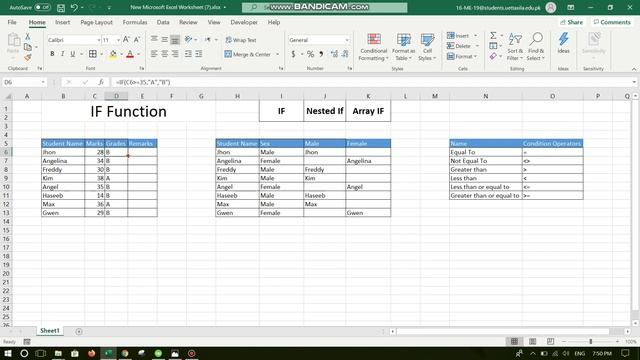This screenshot has width=640, height=360.
Task: Toggle Align Left
Action: click(154, 54)
